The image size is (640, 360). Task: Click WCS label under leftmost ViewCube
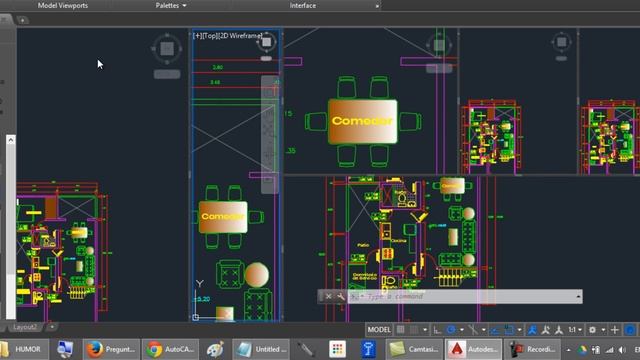[167, 74]
